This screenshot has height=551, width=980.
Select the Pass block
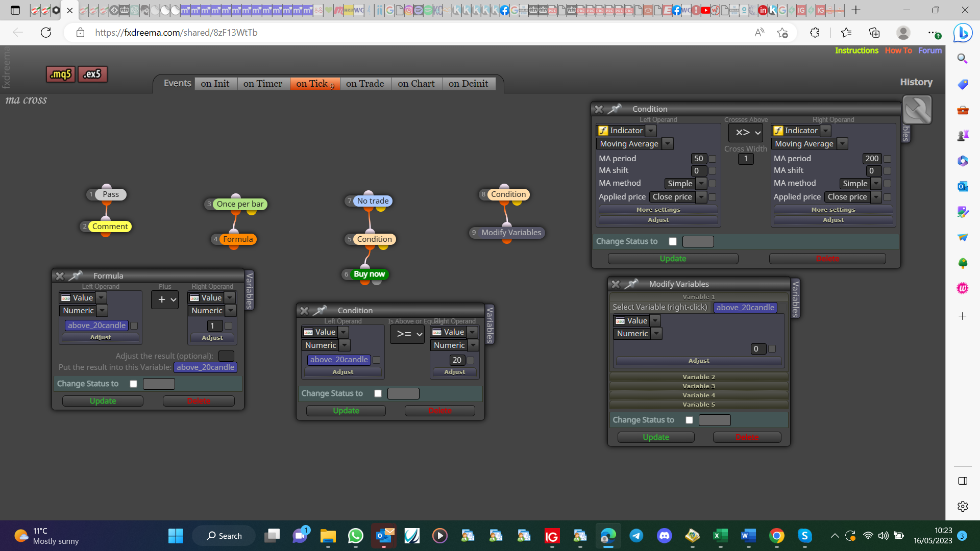[x=110, y=194]
